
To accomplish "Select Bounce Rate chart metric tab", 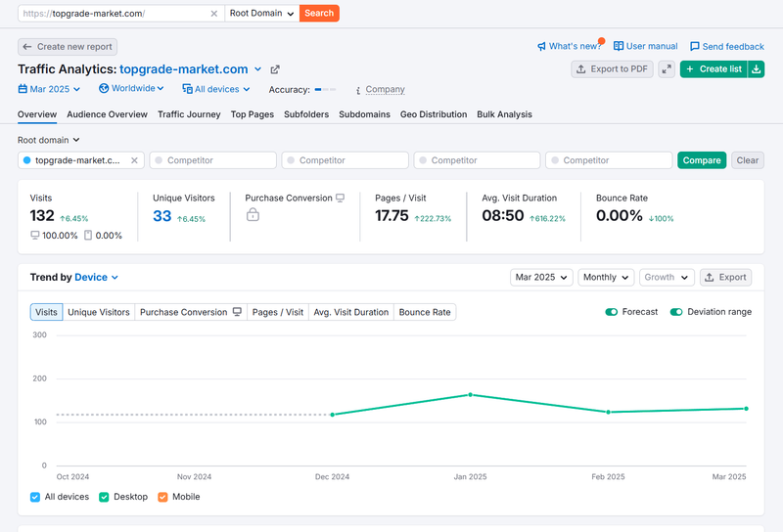I will click(x=425, y=312).
